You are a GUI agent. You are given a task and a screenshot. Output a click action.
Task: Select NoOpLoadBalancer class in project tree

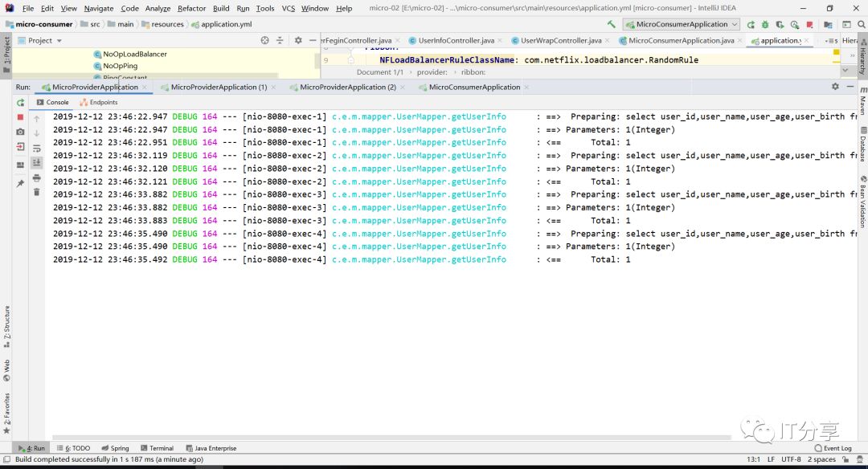(x=134, y=54)
